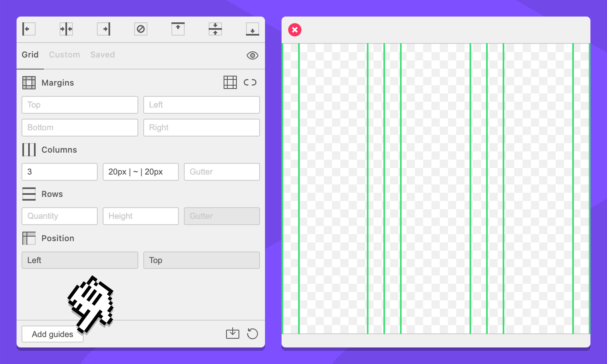The width and height of the screenshot is (607, 364).
Task: Add horizontal midpoint guide icon
Action: pos(215,29)
